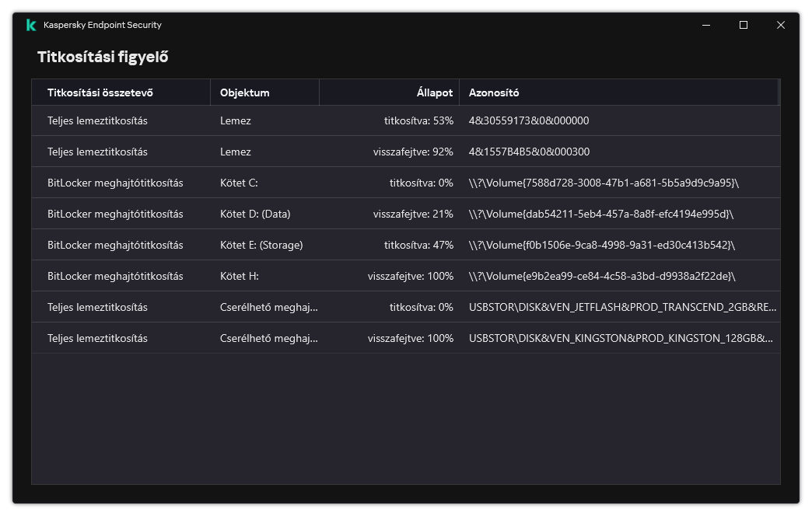
Task: Click the 'visszafejtve: 21%' status cell
Action: pyautogui.click(x=413, y=214)
